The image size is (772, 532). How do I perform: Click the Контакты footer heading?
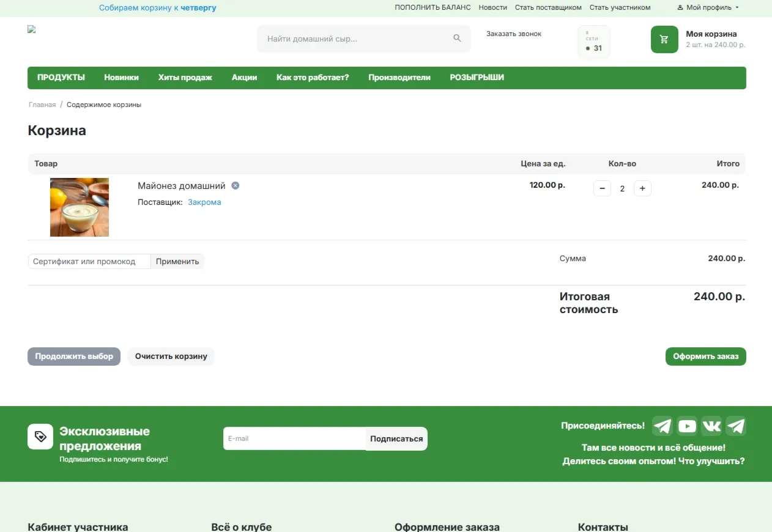(x=603, y=526)
